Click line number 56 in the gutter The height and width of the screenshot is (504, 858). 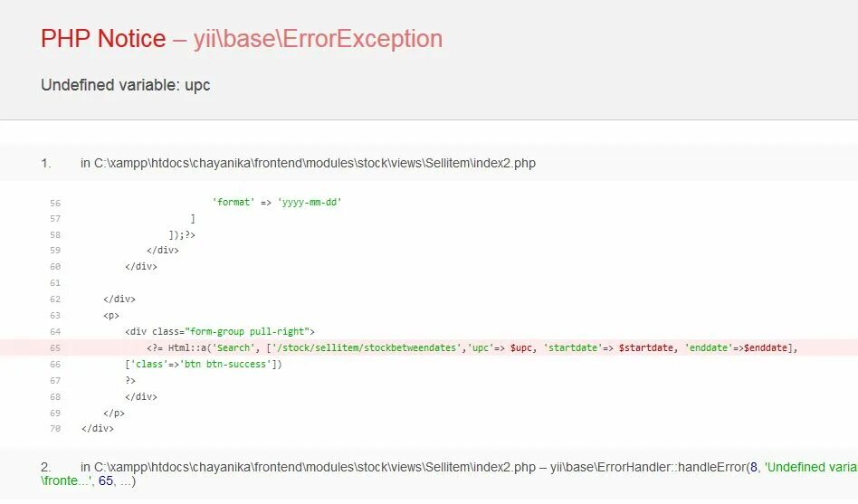coord(54,203)
